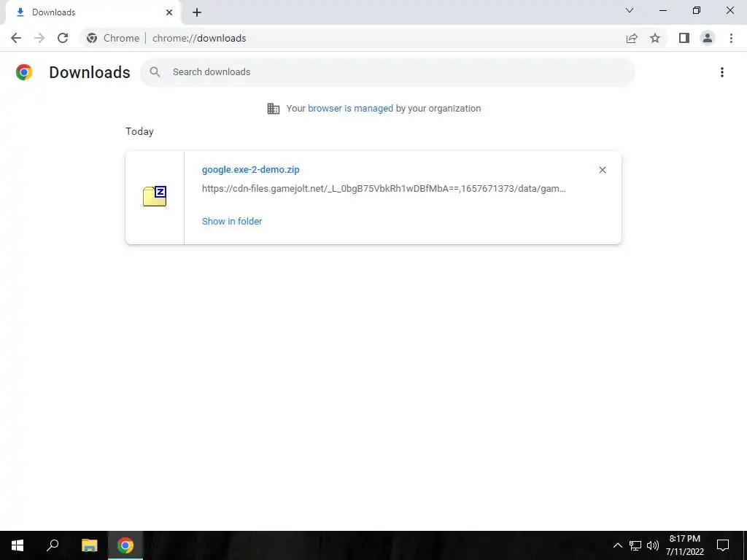Open the Downloads page more actions menu
This screenshot has height=560, width=747.
[x=722, y=72]
